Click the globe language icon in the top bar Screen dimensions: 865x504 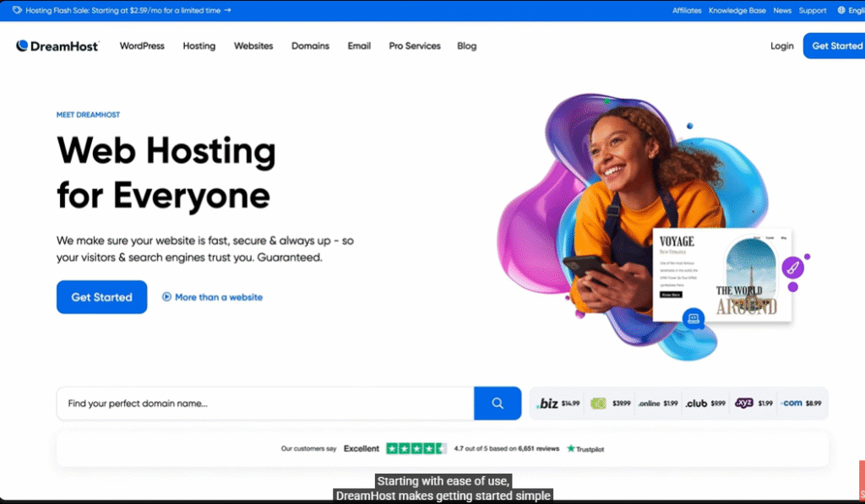click(841, 10)
